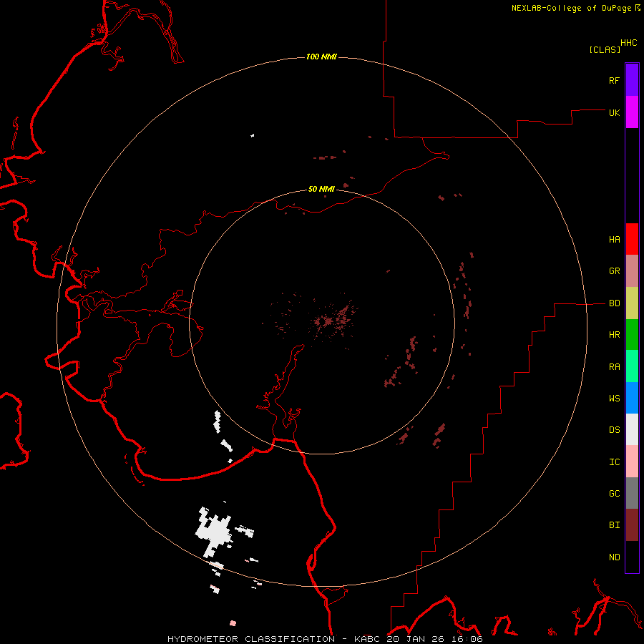
Task: Click the red HA color swatch
Action: tap(632, 239)
